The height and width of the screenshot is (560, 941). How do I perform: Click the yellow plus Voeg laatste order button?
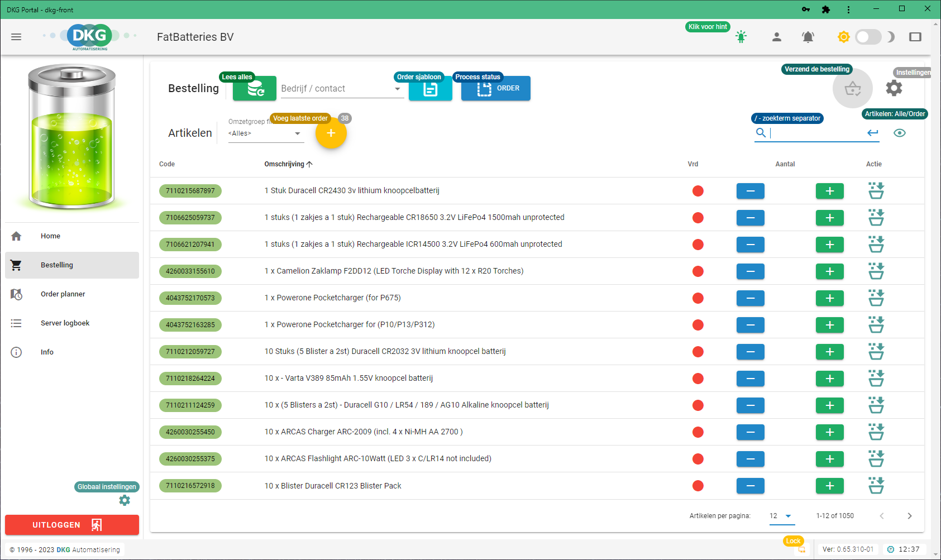331,133
